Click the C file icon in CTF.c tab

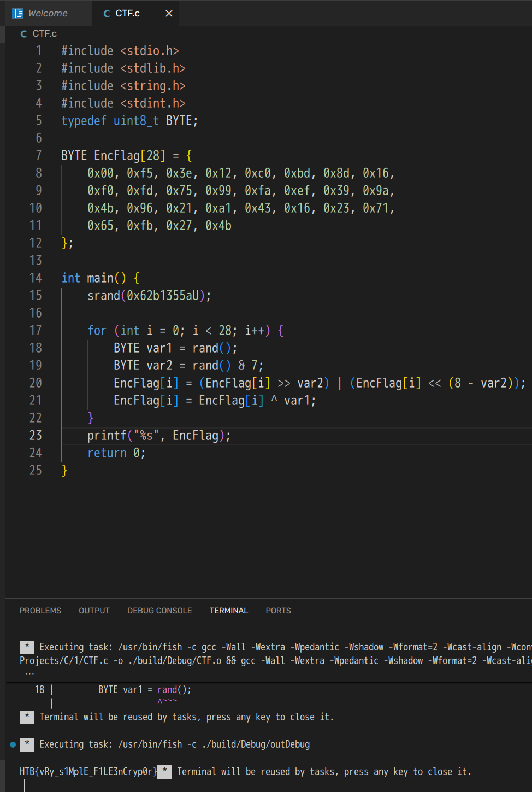tap(107, 14)
